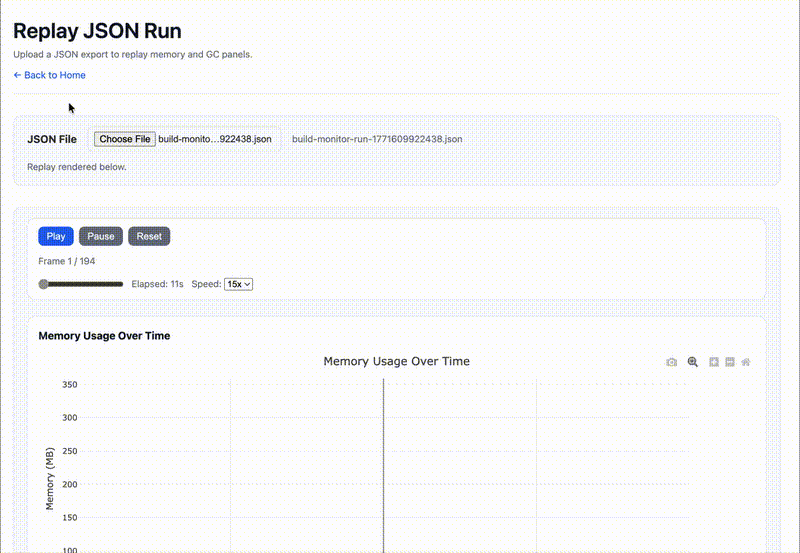
Task: Click the Replay JSON Run page heading
Action: [x=97, y=31]
